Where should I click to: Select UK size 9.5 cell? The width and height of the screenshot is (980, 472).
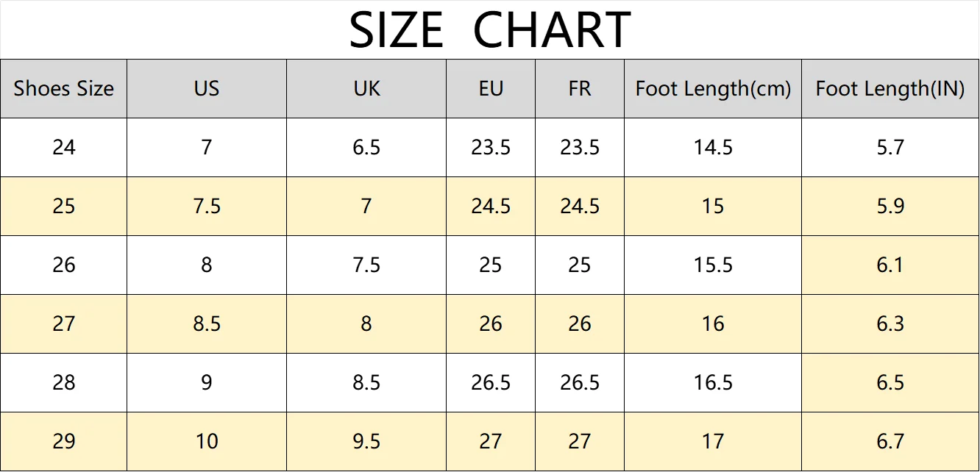tap(366, 442)
